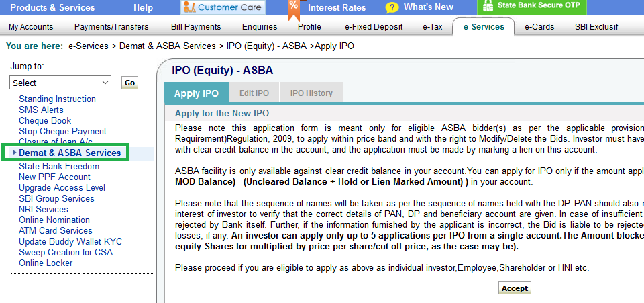
Task: Open the New PPF Account link
Action: pos(54,177)
